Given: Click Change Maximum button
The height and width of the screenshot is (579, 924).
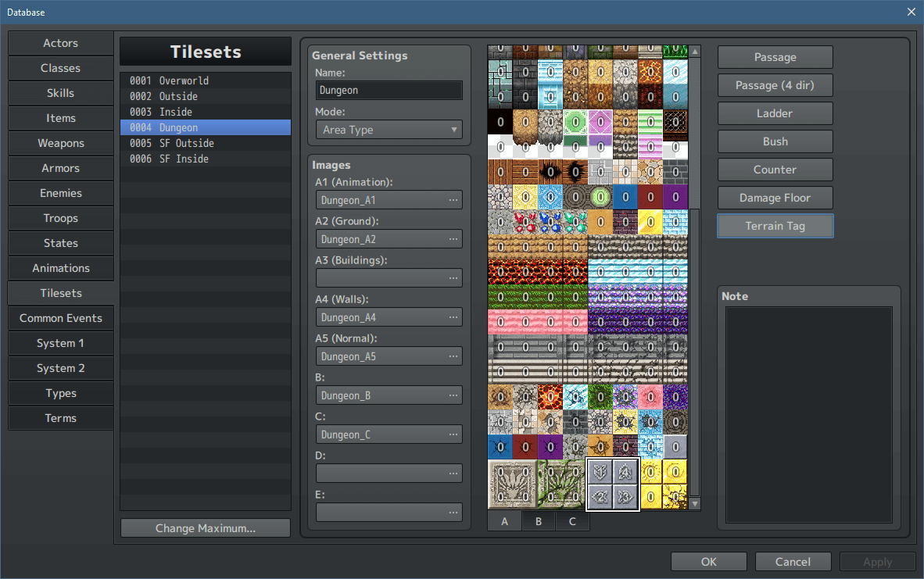Looking at the screenshot, I should pyautogui.click(x=206, y=528).
